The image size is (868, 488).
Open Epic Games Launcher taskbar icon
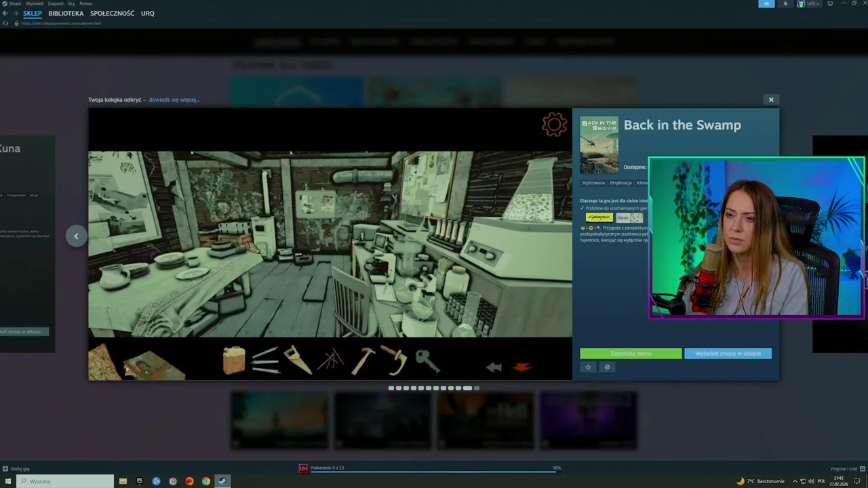(x=140, y=481)
